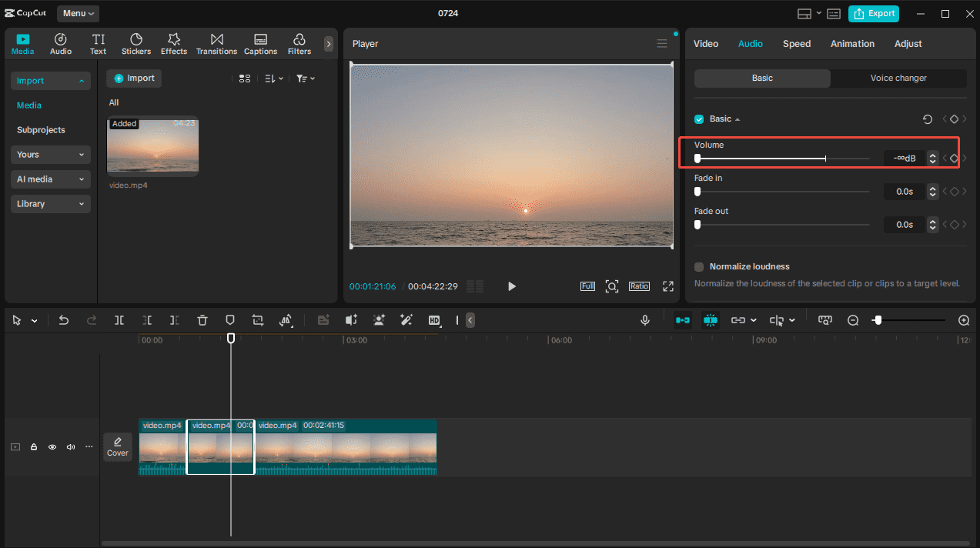Click the Export button

tap(874, 13)
